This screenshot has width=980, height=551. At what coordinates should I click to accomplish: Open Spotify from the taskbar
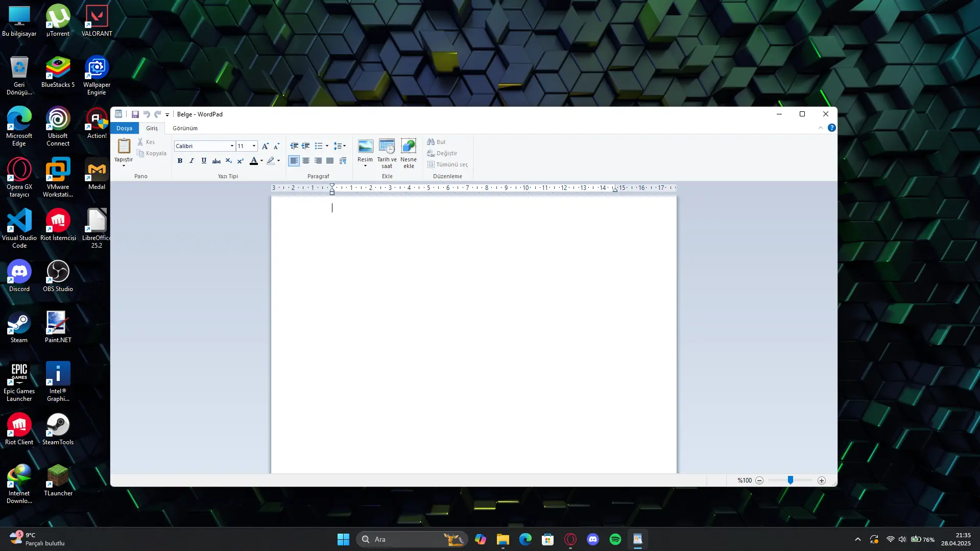coord(615,539)
